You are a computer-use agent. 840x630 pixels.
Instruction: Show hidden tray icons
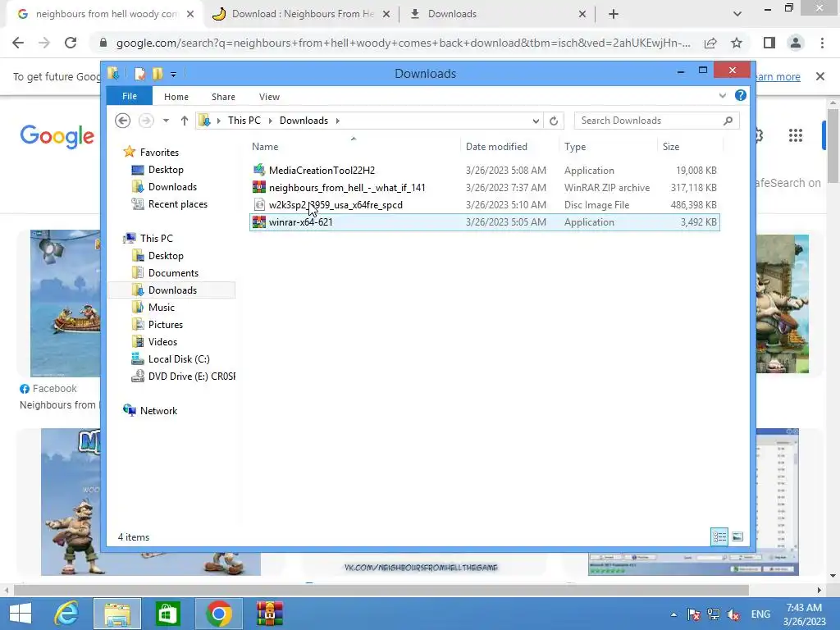[673, 614]
